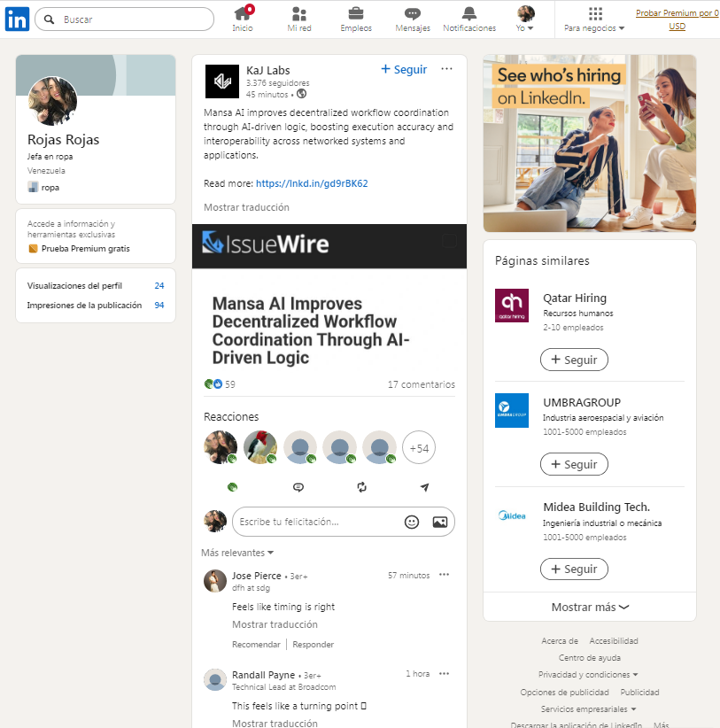Open the Notificaciones bell tab
Viewport: 720px width, 728px height.
[x=469, y=19]
